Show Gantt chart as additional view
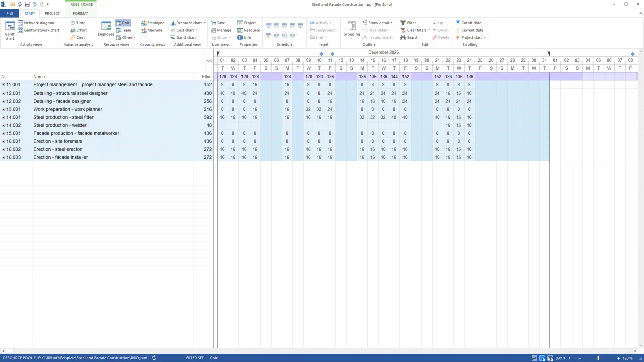The height and width of the screenshot is (362, 644). (183, 38)
